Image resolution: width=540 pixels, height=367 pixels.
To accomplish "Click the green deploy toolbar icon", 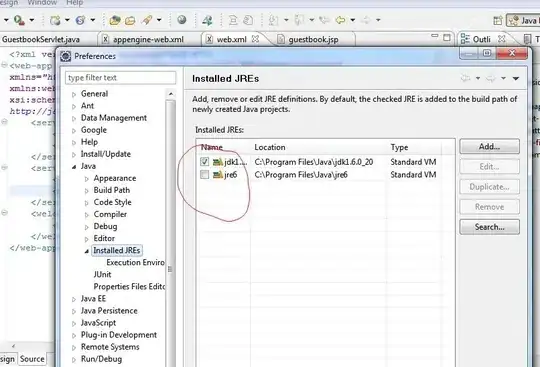I will pos(207,20).
